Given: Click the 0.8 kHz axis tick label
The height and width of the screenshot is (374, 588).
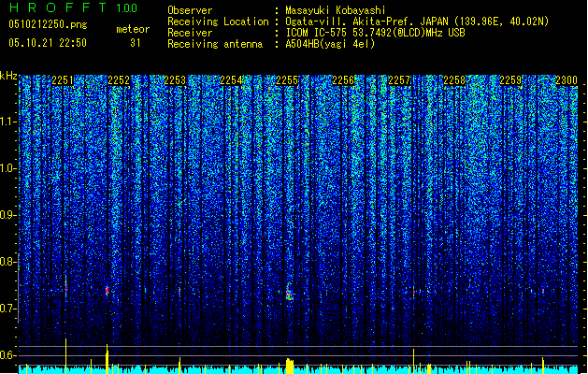Looking at the screenshot, I should click(x=8, y=262).
